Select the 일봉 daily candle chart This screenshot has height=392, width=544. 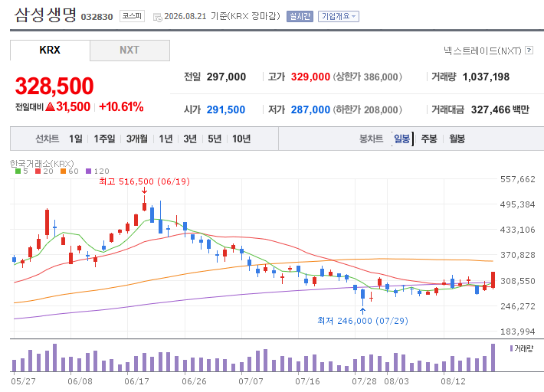click(401, 139)
